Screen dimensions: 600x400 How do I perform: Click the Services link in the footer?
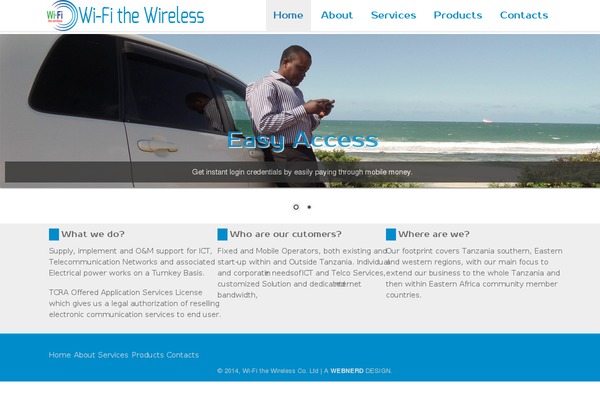pyautogui.click(x=113, y=355)
